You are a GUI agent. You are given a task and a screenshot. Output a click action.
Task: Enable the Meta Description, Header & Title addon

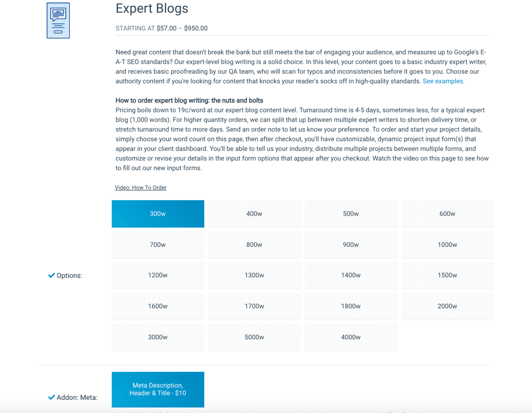pos(158,389)
